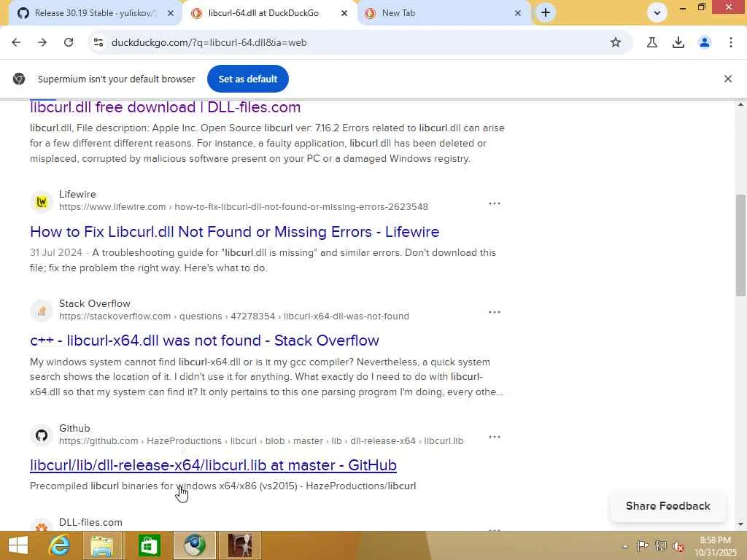Click the Supermium logo in infobar

click(19, 79)
